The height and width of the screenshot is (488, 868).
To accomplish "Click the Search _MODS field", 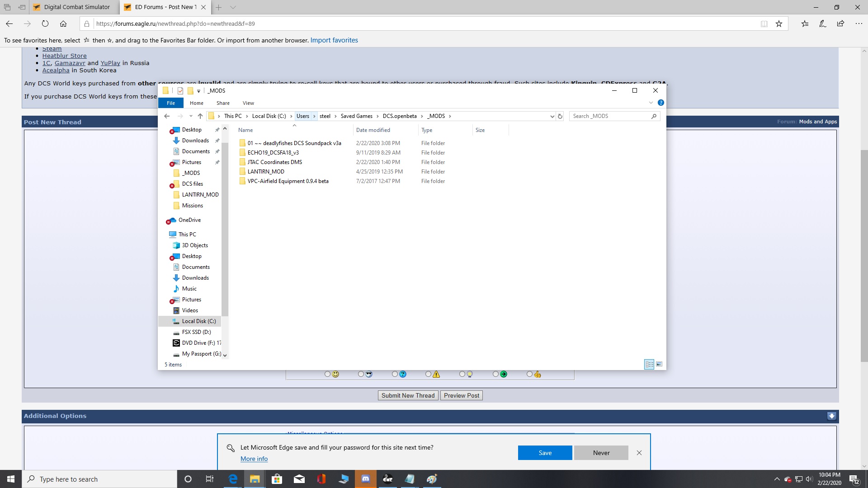I will coord(614,116).
